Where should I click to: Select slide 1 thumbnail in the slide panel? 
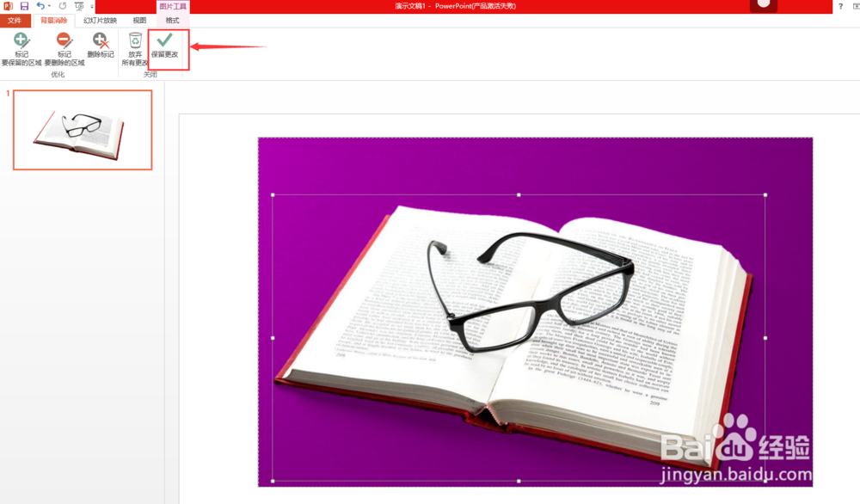[x=83, y=130]
